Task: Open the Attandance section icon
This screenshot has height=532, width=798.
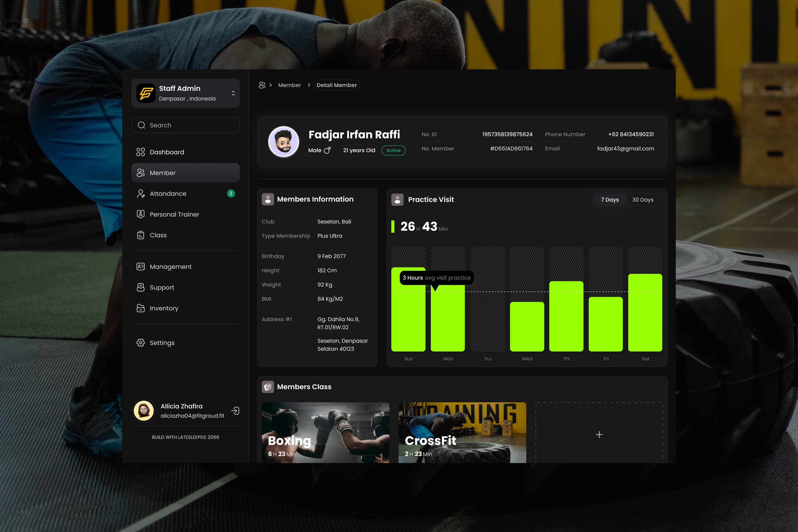Action: pyautogui.click(x=140, y=193)
